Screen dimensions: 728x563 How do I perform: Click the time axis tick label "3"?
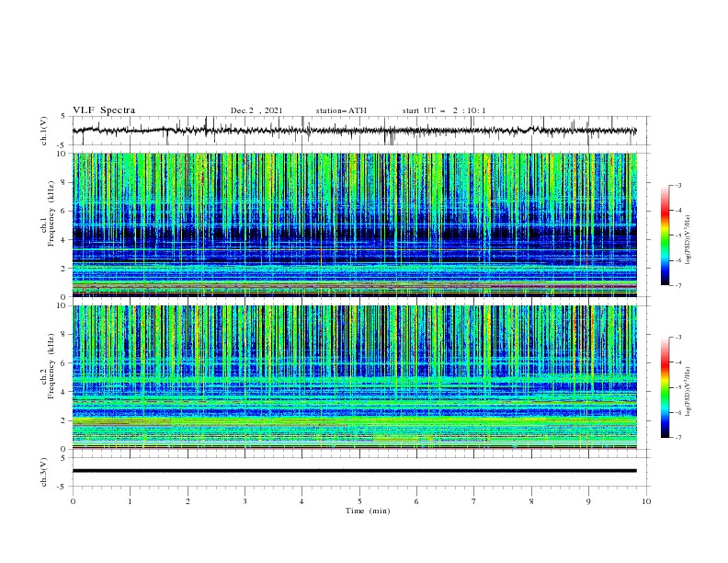(x=245, y=501)
